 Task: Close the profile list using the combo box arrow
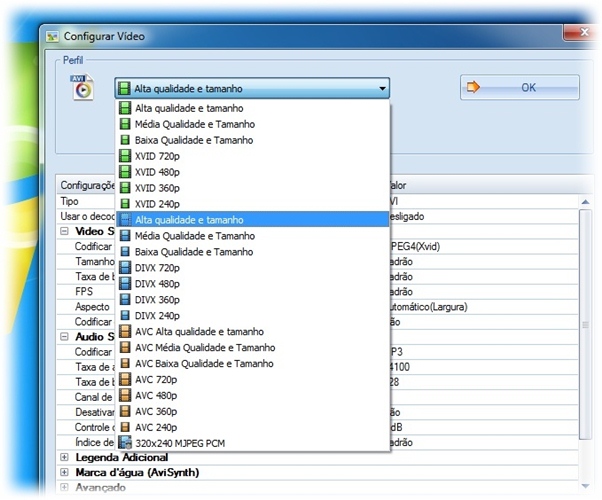382,89
